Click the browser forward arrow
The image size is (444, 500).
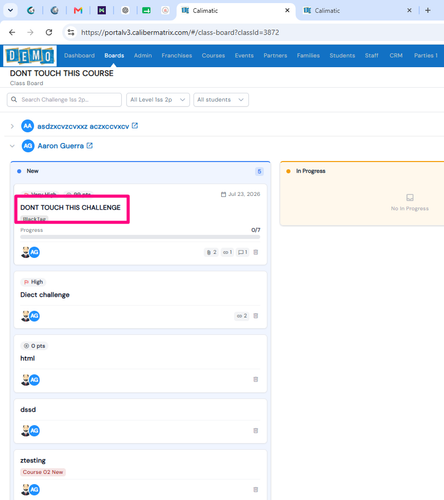tap(30, 32)
